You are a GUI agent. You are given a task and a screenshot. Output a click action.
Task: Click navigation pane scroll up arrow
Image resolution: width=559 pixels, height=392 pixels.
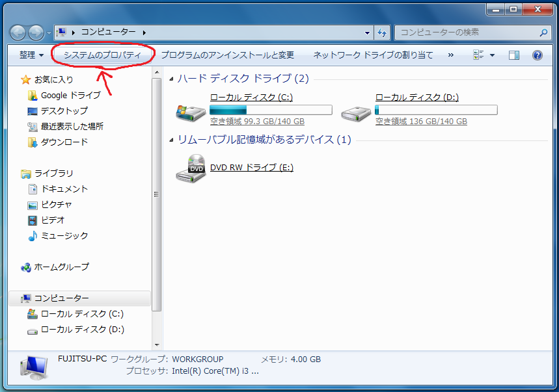[x=156, y=72]
